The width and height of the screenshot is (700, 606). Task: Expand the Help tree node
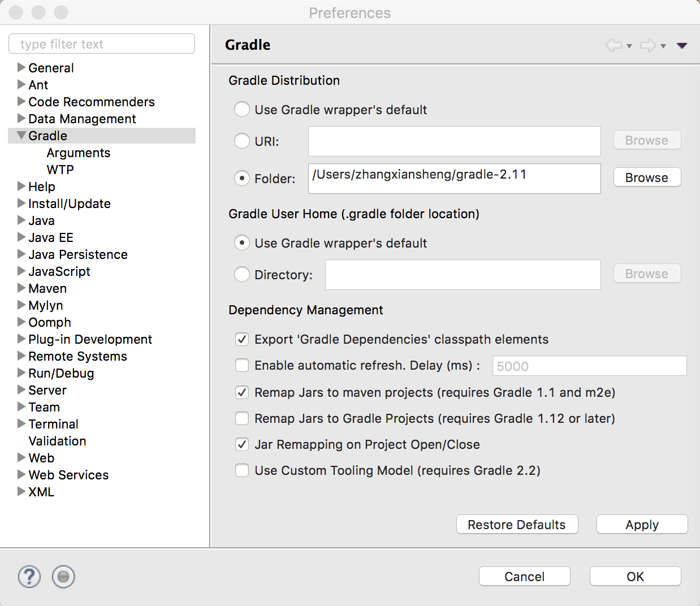click(21, 186)
